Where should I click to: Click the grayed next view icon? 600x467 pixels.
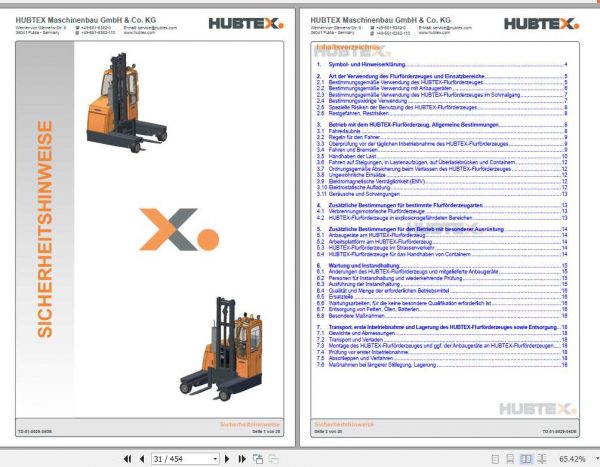pyautogui.click(x=273, y=459)
